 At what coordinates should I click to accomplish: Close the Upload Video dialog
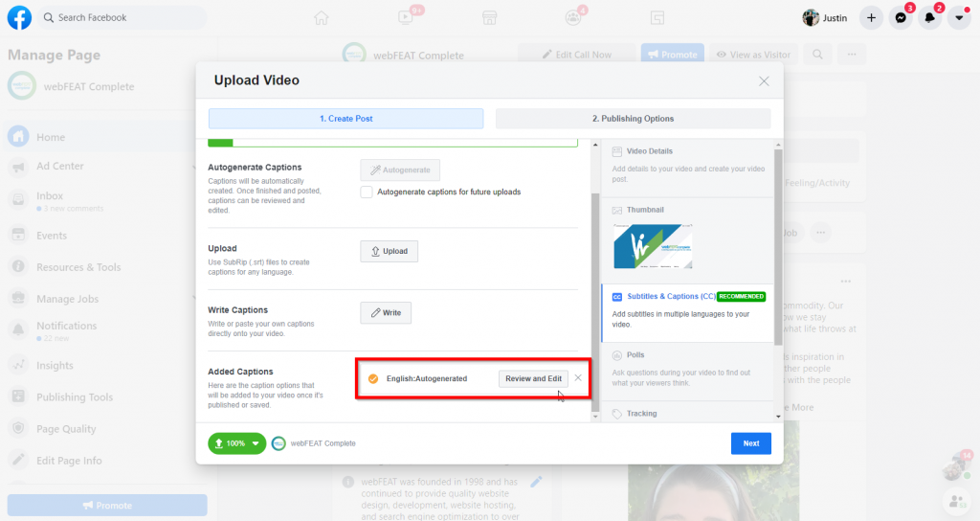click(x=764, y=81)
